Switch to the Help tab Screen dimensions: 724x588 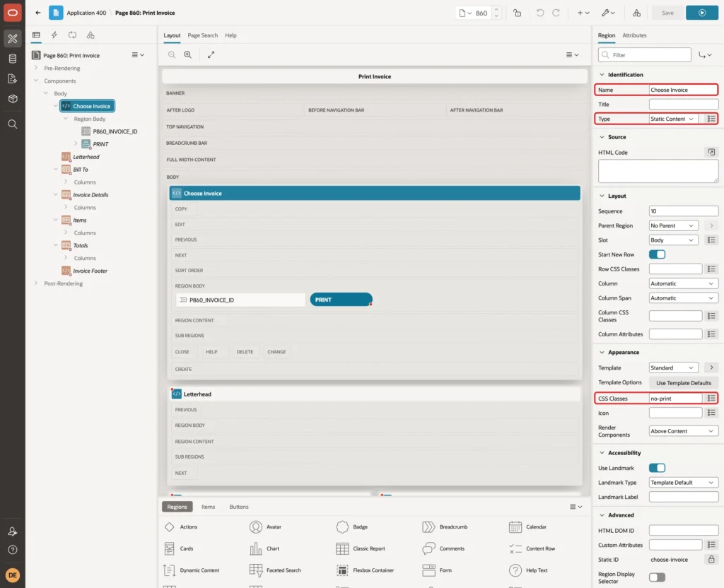(230, 35)
